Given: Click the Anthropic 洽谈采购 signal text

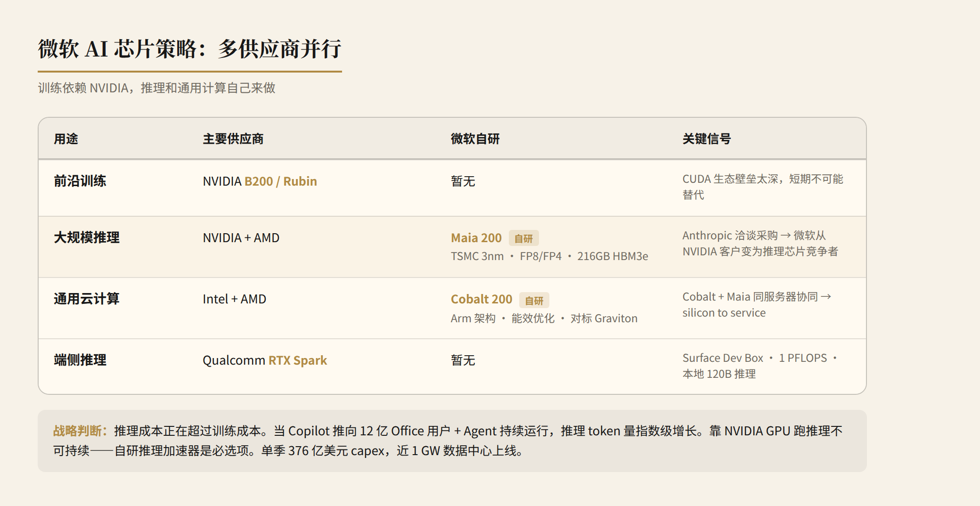Looking at the screenshot, I should [760, 244].
